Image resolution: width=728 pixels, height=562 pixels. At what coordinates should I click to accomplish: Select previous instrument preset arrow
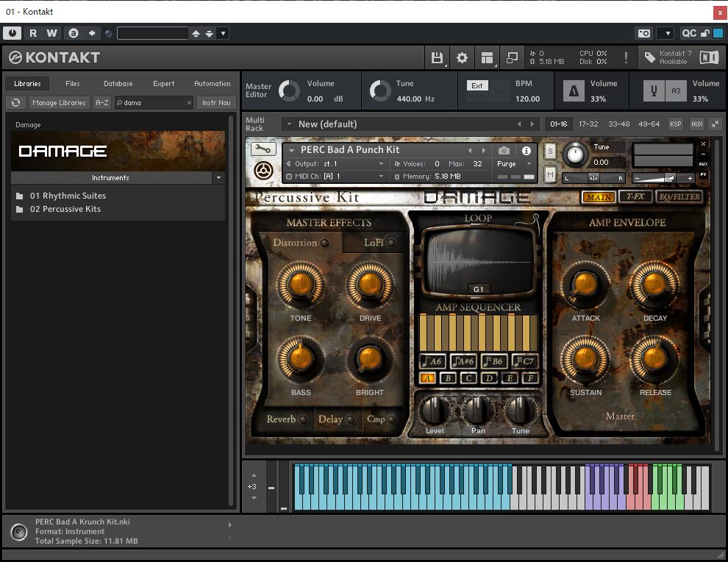470,150
